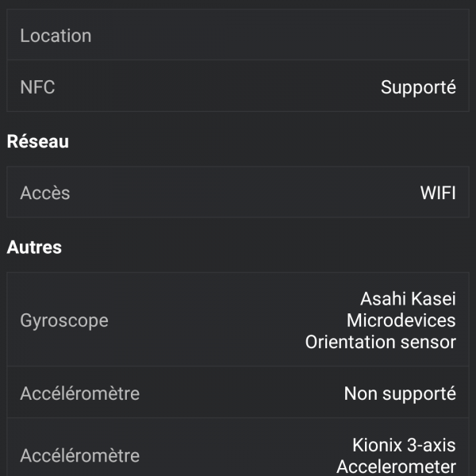Tap empty middle of the Accès row
The image size is (476, 476).
[x=238, y=193]
